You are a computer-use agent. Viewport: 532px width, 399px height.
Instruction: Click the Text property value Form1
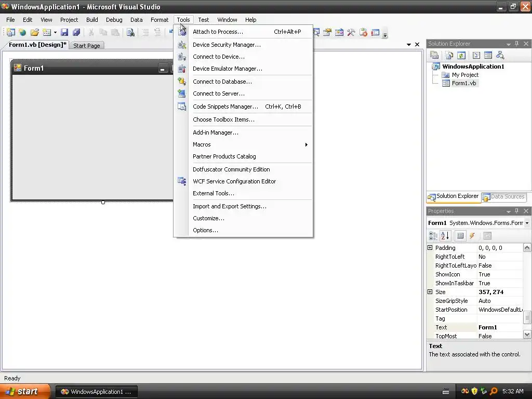click(499, 327)
